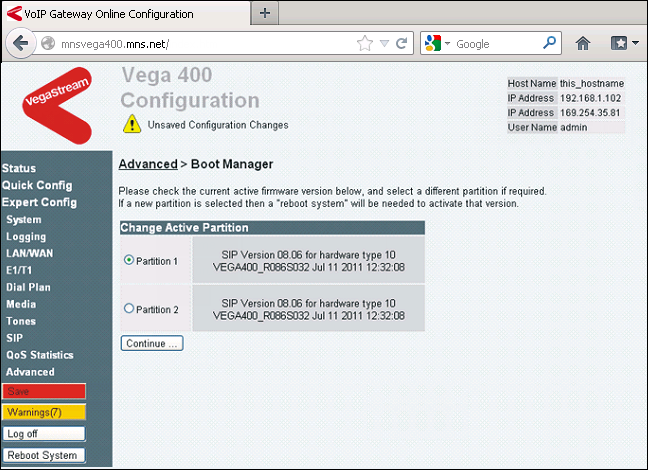Open Quick Config in sidebar
The image size is (648, 470).
37,185
